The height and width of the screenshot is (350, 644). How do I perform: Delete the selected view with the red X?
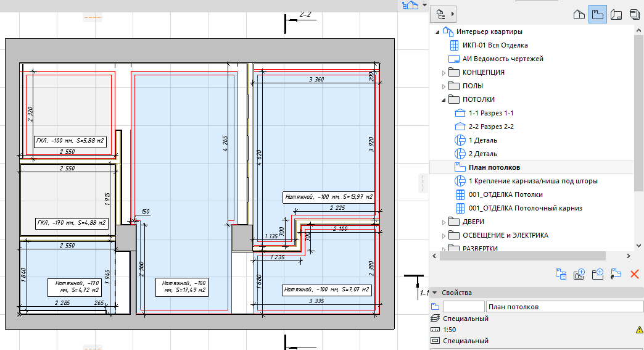tap(635, 274)
